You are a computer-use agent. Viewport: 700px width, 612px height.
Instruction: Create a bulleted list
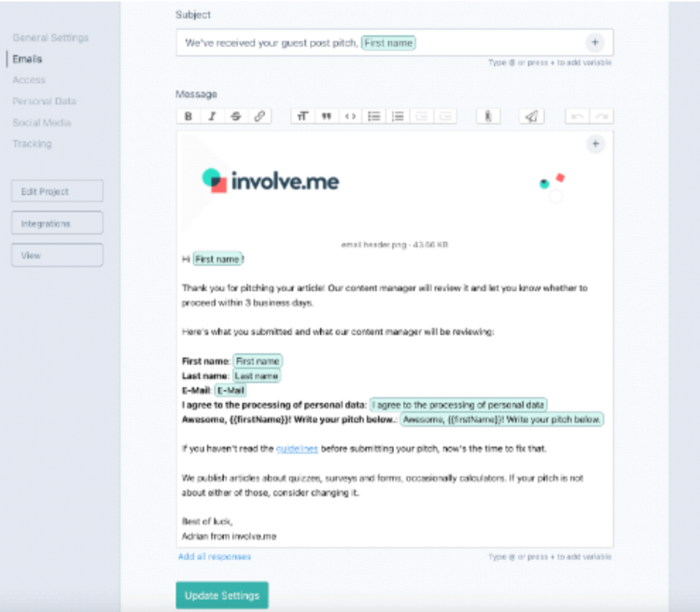(x=373, y=117)
